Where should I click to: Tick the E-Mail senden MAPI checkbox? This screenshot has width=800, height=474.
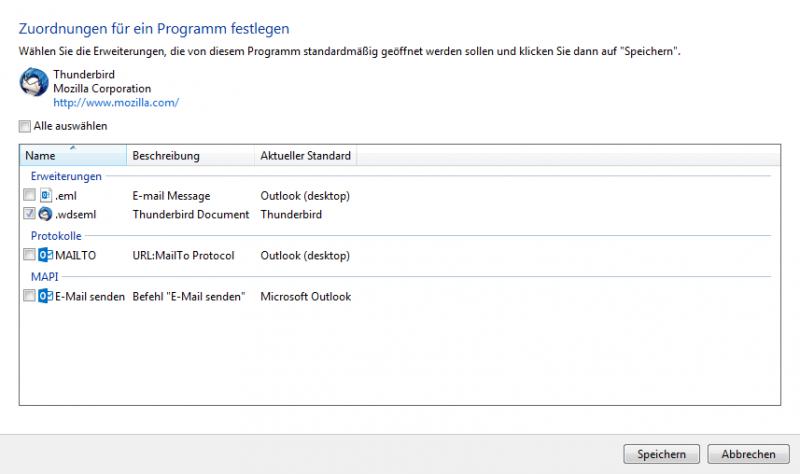(x=29, y=296)
